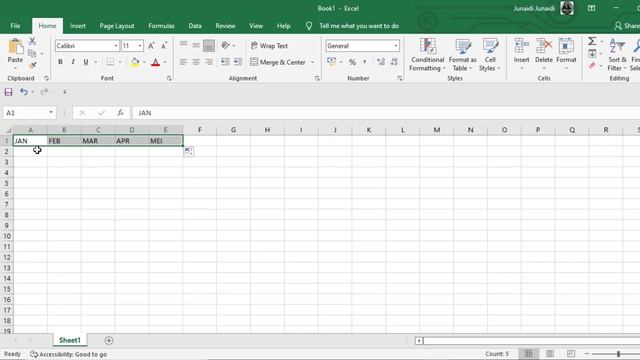
Task: Switch to Page Layout view
Action: click(x=550, y=353)
